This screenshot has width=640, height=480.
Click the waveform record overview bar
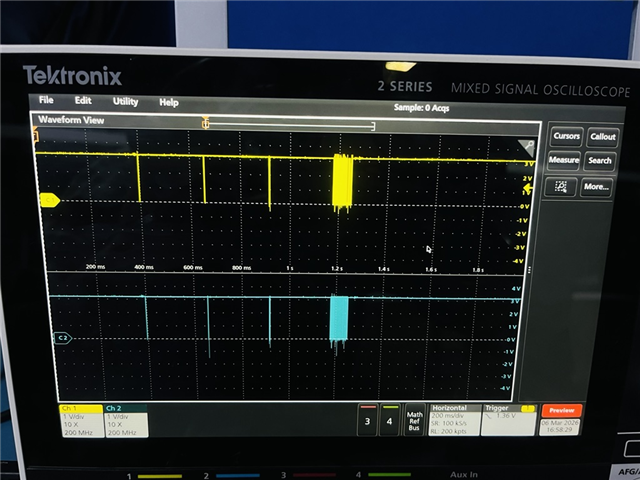click(290, 126)
